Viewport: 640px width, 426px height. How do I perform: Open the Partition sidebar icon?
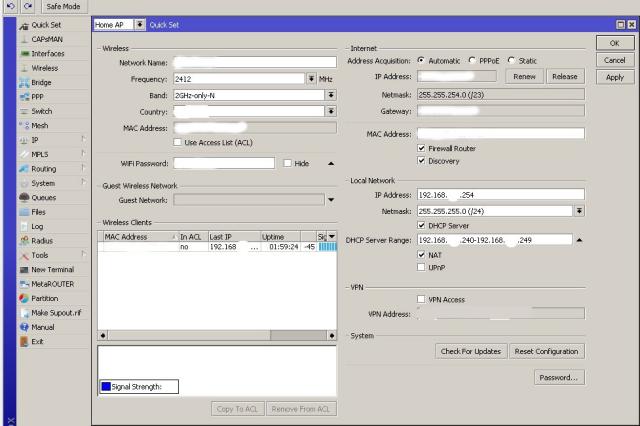[24, 298]
